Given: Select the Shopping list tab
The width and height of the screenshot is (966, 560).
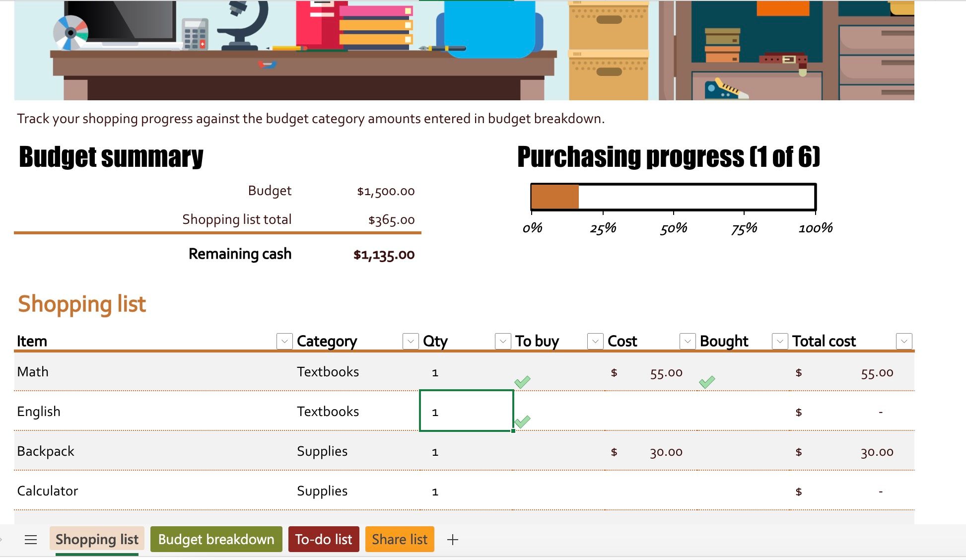Looking at the screenshot, I should click(x=97, y=539).
